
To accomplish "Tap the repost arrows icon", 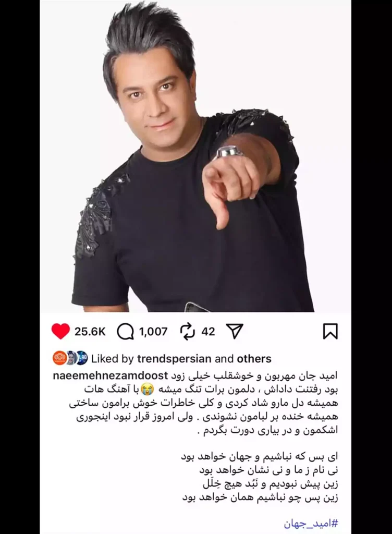I will (x=188, y=331).
